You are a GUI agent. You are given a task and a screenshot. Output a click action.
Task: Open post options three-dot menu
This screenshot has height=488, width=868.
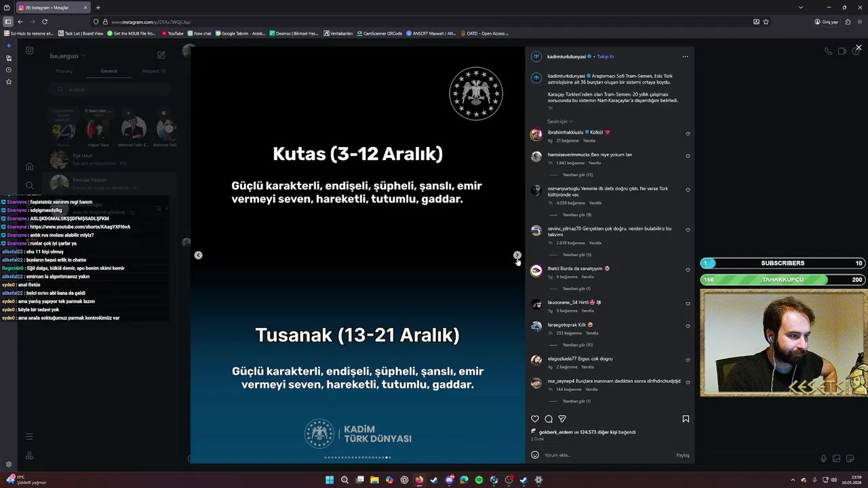click(x=685, y=57)
